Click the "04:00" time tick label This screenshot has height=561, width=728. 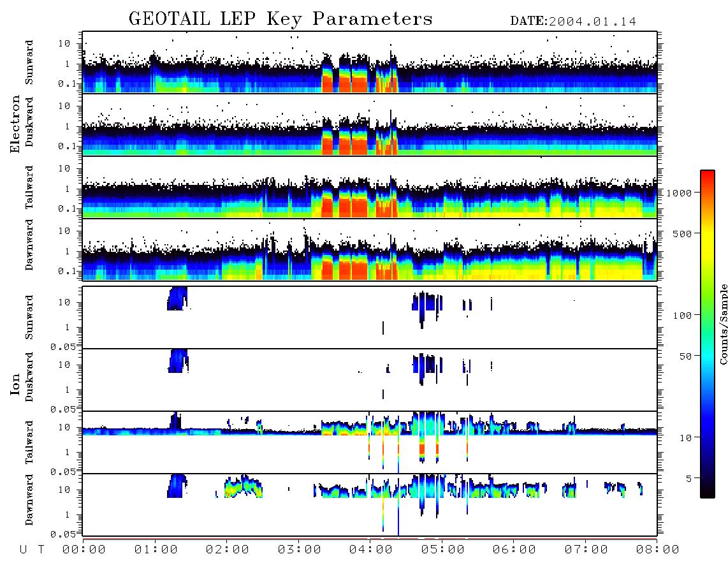click(x=371, y=550)
